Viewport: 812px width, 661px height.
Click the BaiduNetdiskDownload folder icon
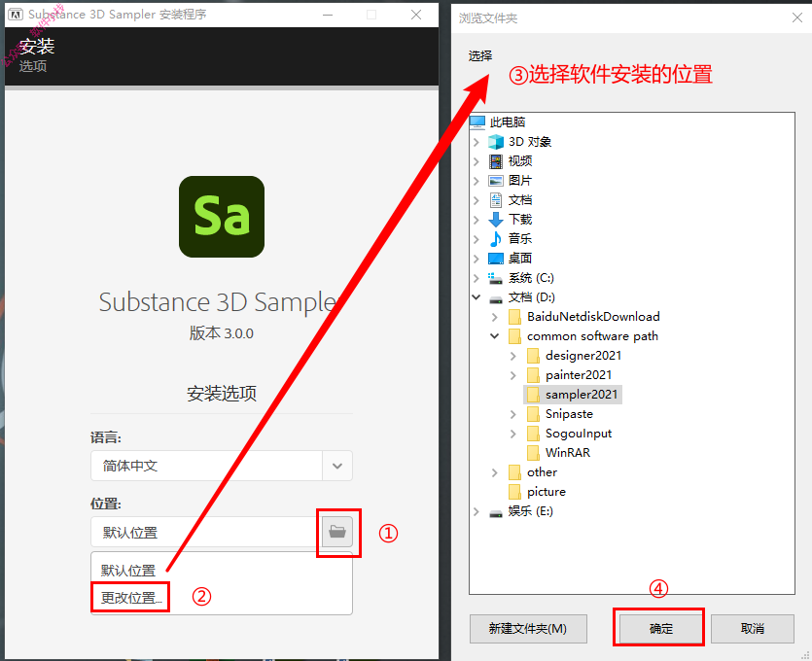pos(514,317)
